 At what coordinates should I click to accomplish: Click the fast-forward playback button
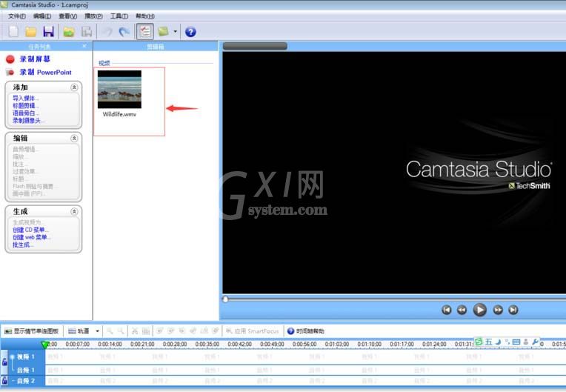498,310
